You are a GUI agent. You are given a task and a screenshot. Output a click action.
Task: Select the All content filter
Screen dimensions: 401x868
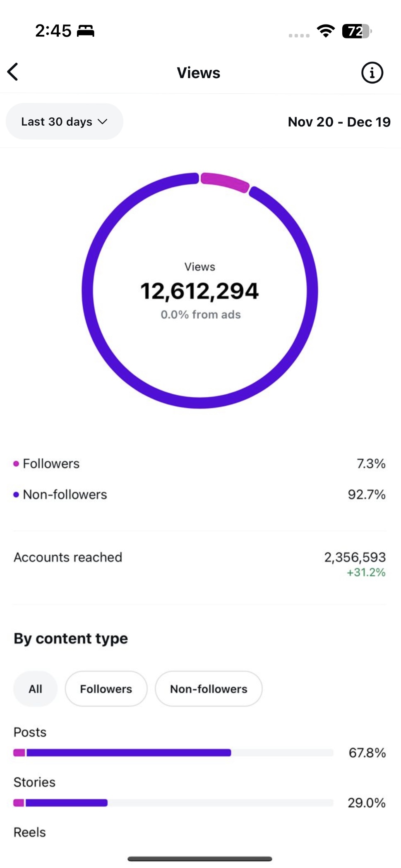[x=35, y=689]
